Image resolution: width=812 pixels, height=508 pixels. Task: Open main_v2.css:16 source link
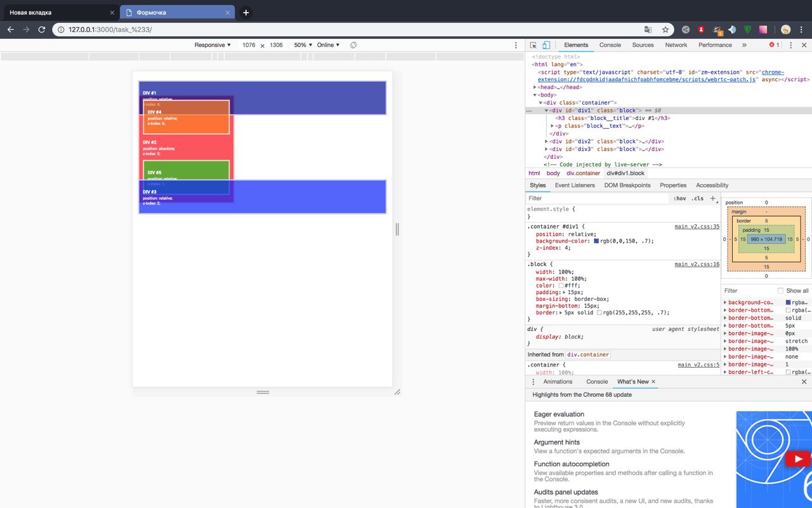tap(697, 264)
